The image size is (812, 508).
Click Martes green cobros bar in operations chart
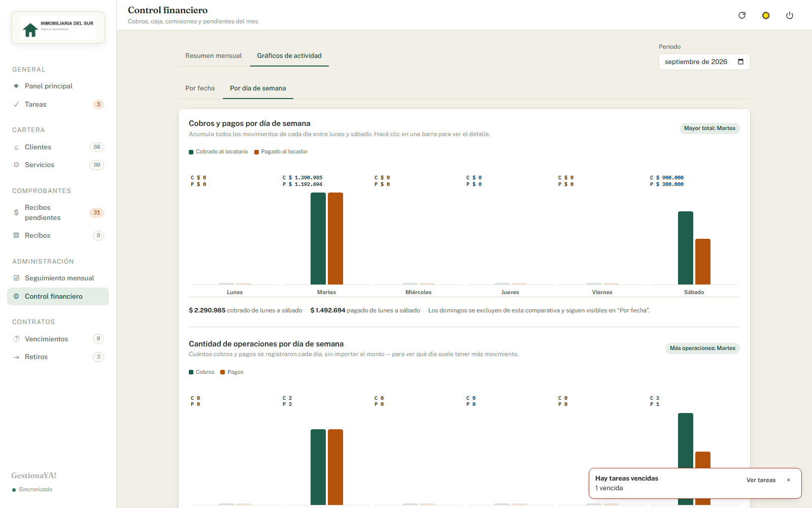318,467
